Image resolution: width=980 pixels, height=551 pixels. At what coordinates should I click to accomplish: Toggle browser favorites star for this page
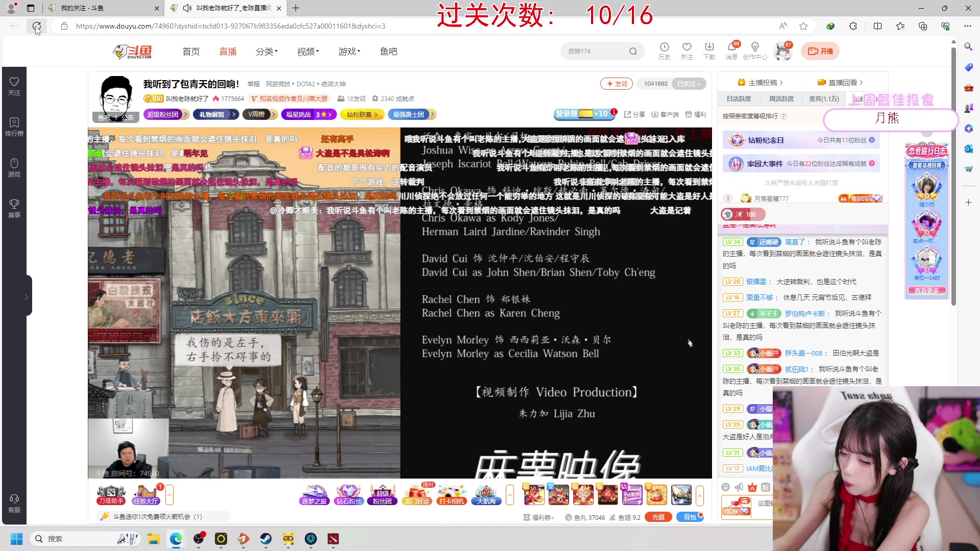(x=803, y=26)
